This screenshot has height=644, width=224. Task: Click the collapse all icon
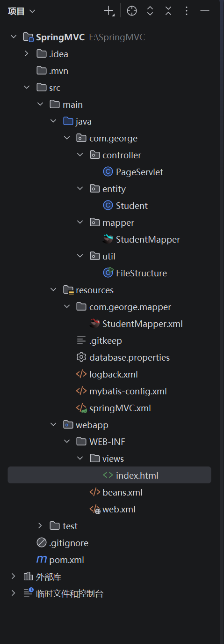(x=168, y=11)
